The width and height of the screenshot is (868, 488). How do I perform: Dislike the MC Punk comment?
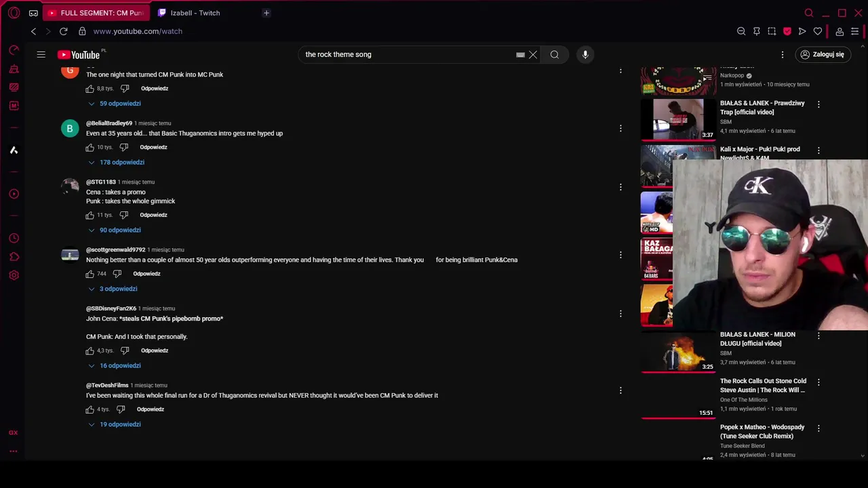pos(125,89)
